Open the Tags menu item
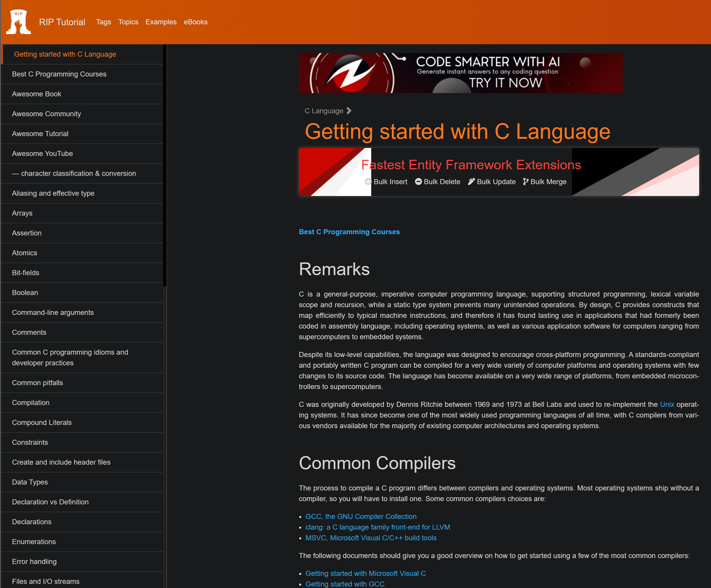This screenshot has width=711, height=588. (103, 22)
